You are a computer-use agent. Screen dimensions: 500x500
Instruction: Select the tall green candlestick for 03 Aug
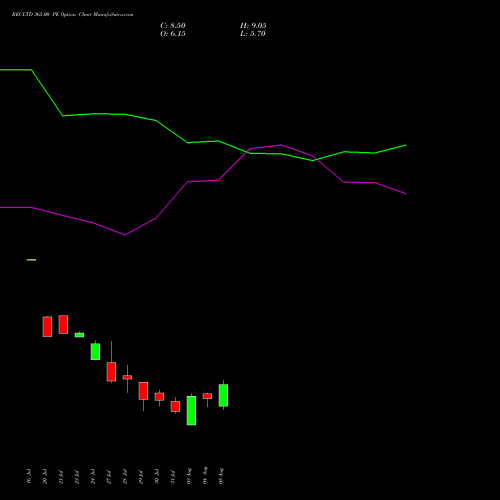coord(191,410)
